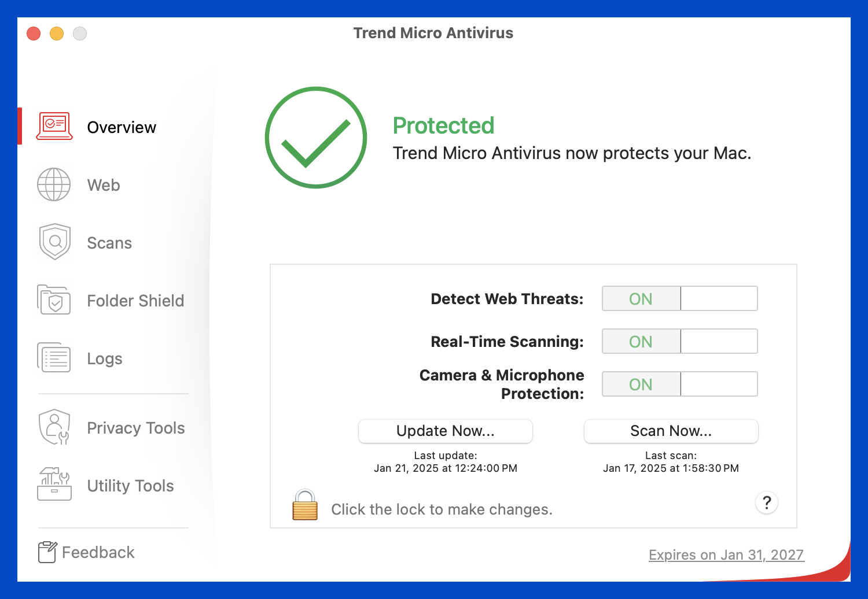Click the Feedback notepad icon
Screen dimensions: 868x599
47,552
